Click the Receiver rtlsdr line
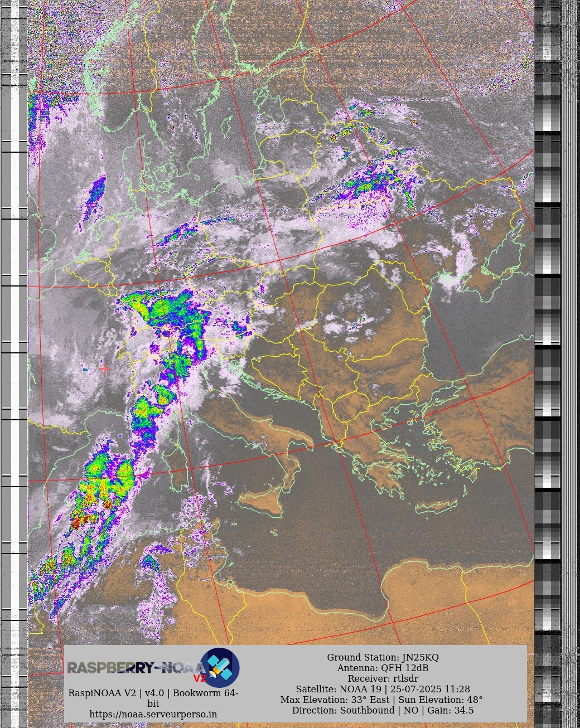This screenshot has height=728, width=580. tap(383, 678)
